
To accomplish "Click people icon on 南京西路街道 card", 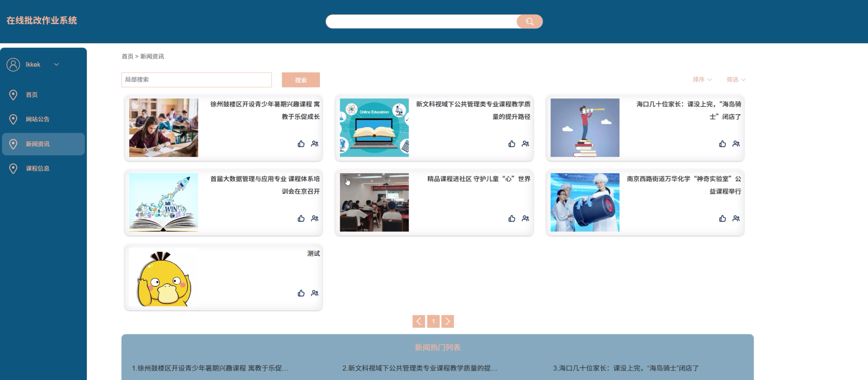I will click(736, 218).
